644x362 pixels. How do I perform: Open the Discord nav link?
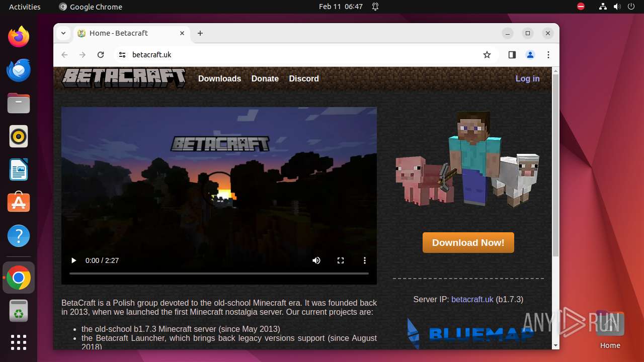pos(304,78)
